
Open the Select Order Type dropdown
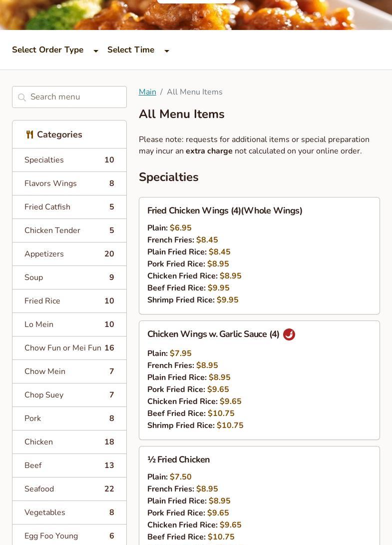point(55,50)
